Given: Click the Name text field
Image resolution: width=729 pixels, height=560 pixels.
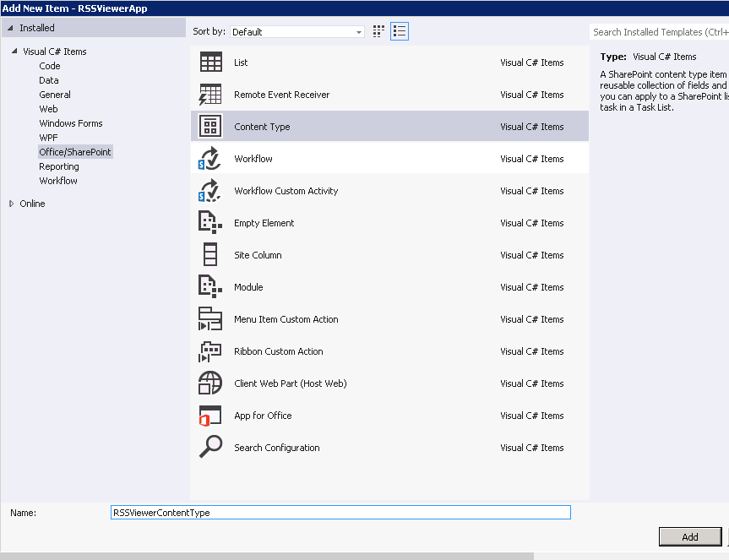Looking at the screenshot, I should click(x=340, y=513).
